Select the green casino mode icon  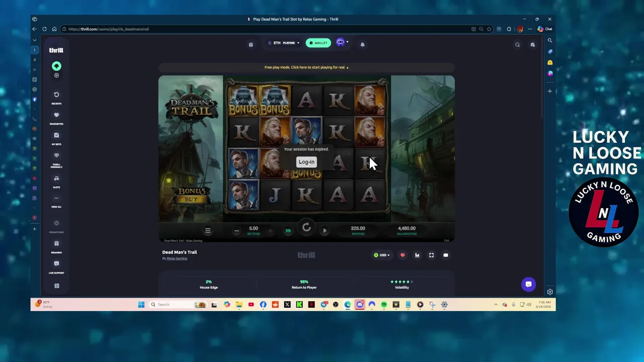(56, 66)
